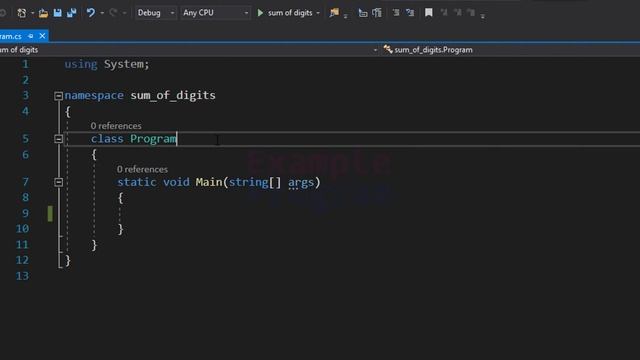Click the 'using' keyword on line 1

[x=81, y=64]
